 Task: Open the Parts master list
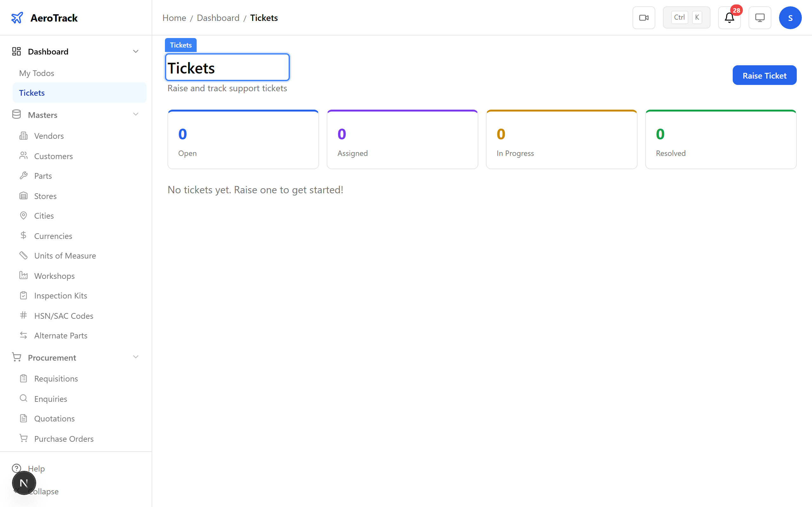click(x=43, y=175)
